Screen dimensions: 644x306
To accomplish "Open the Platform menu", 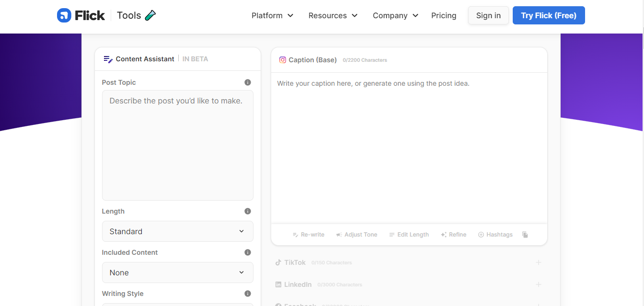I will coord(272,15).
